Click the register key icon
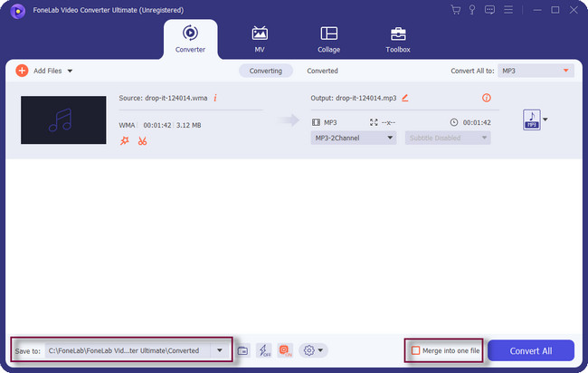588x373 pixels. click(472, 10)
